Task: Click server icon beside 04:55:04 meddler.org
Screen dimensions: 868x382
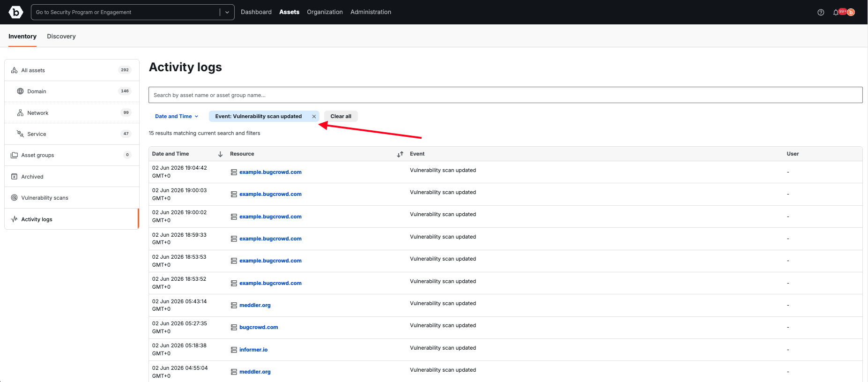Action: (x=234, y=372)
